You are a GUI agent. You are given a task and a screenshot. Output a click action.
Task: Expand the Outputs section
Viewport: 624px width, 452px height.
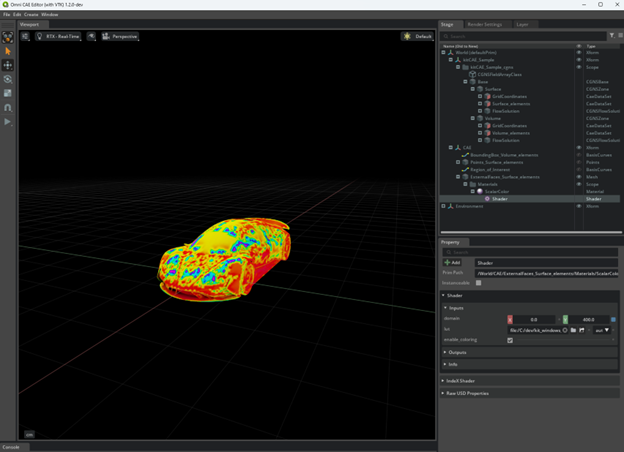(x=530, y=353)
